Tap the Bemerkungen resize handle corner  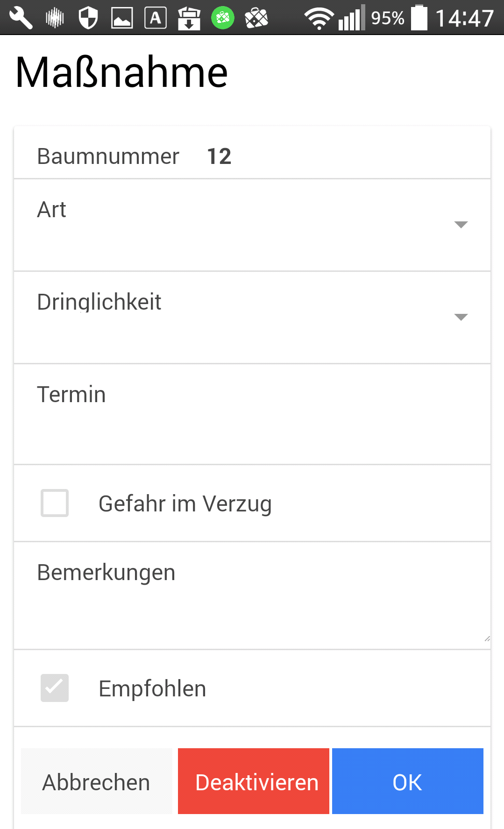(x=487, y=638)
